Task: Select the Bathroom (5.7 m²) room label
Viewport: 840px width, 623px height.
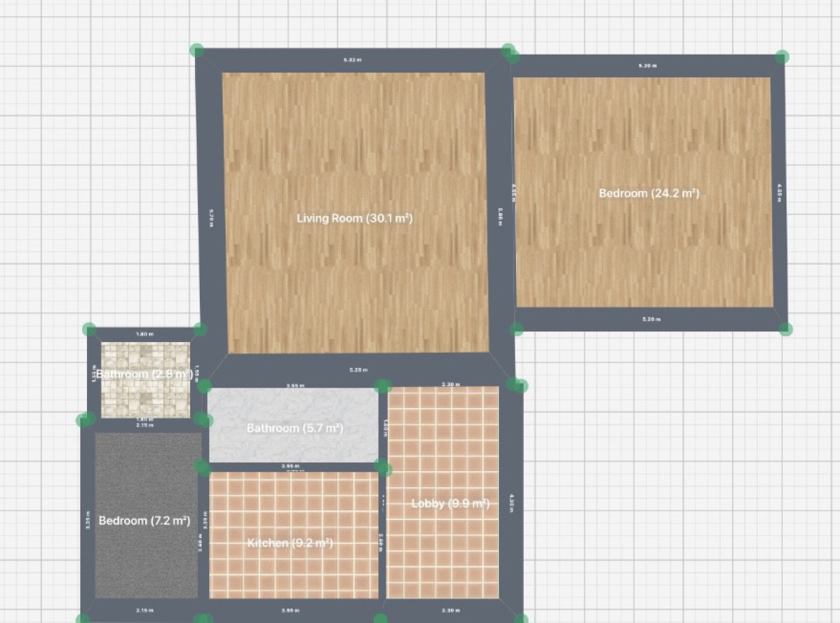Action: click(x=295, y=428)
